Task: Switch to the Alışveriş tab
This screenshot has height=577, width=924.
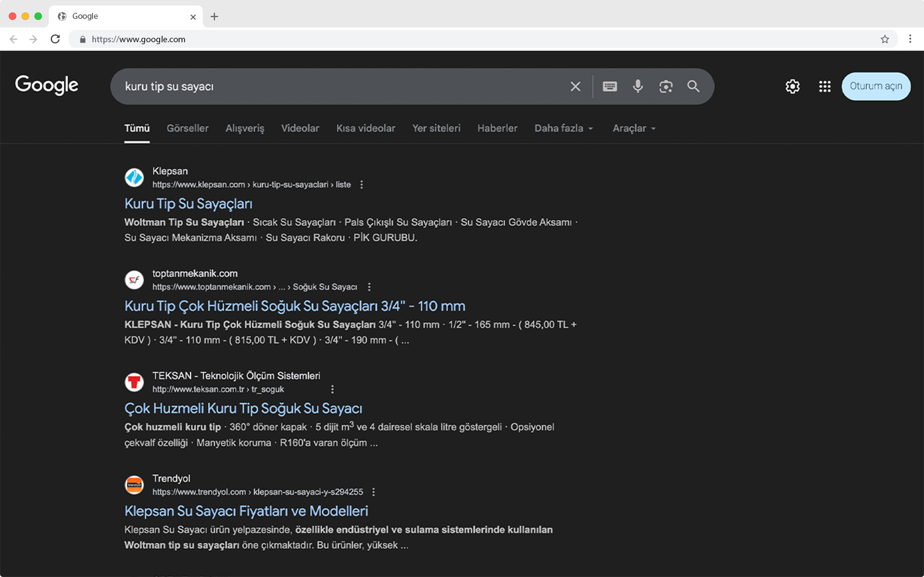Action: 245,128
